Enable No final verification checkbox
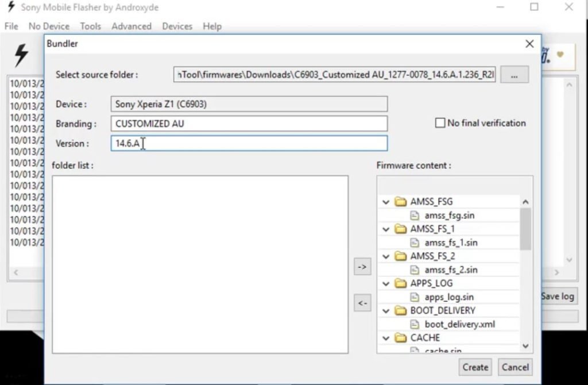The height and width of the screenshot is (385, 588). click(x=440, y=123)
